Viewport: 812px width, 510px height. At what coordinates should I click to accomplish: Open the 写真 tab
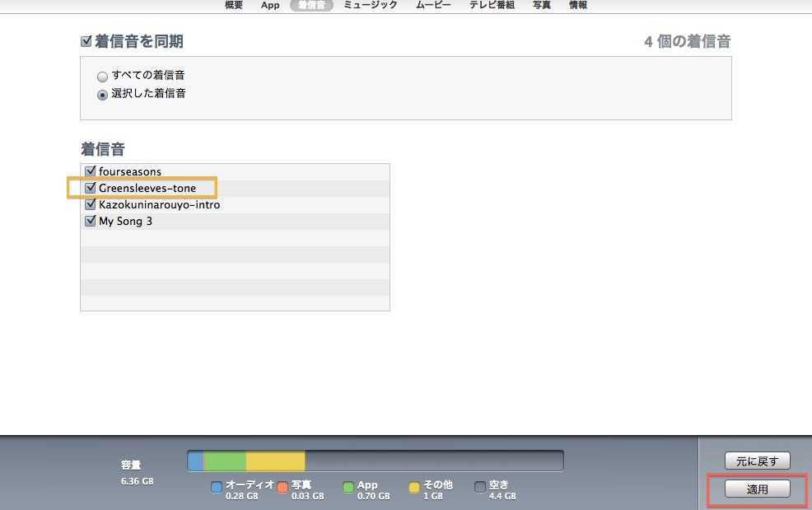[541, 5]
